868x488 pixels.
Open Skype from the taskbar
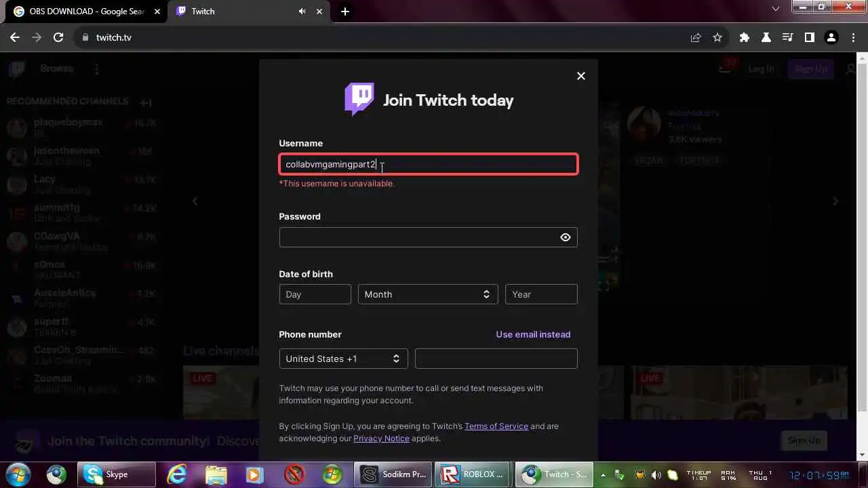tap(116, 474)
